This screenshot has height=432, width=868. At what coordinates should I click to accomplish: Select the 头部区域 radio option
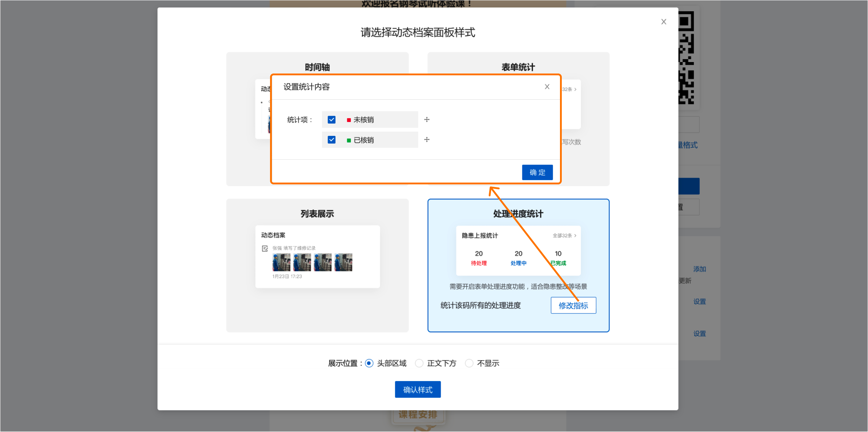click(369, 363)
